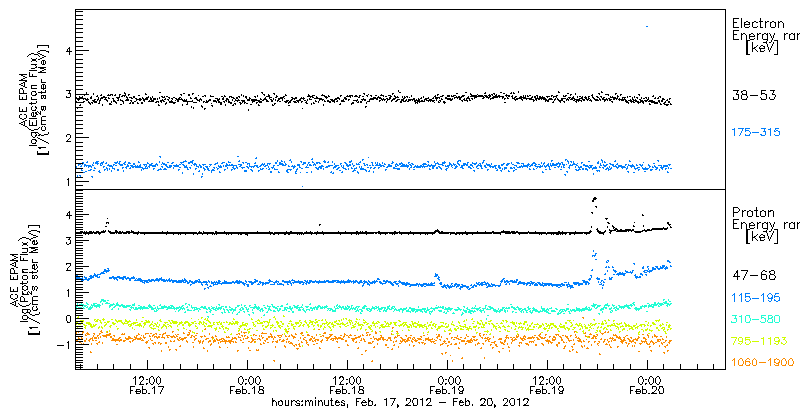Click the 'Proton' legend heading
This screenshot has width=800, height=410.
coord(753,212)
